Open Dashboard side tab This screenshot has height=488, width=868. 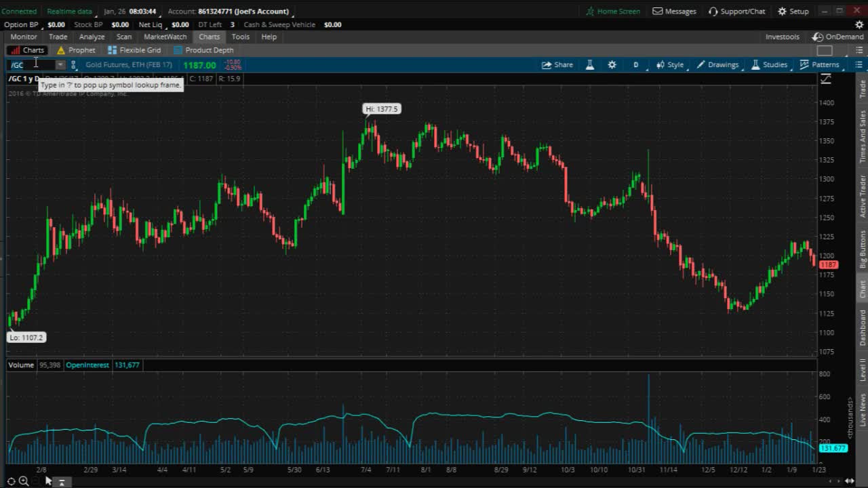863,327
